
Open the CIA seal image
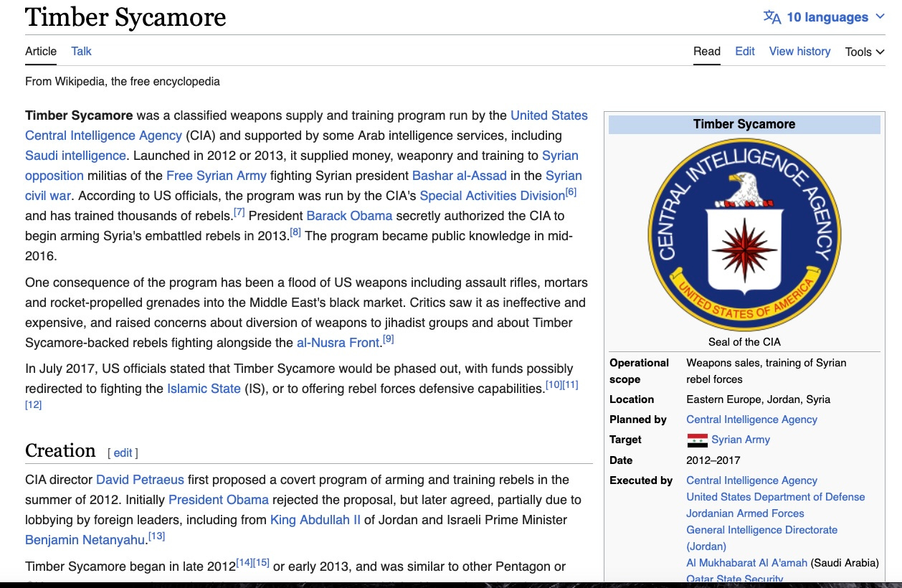pyautogui.click(x=744, y=234)
